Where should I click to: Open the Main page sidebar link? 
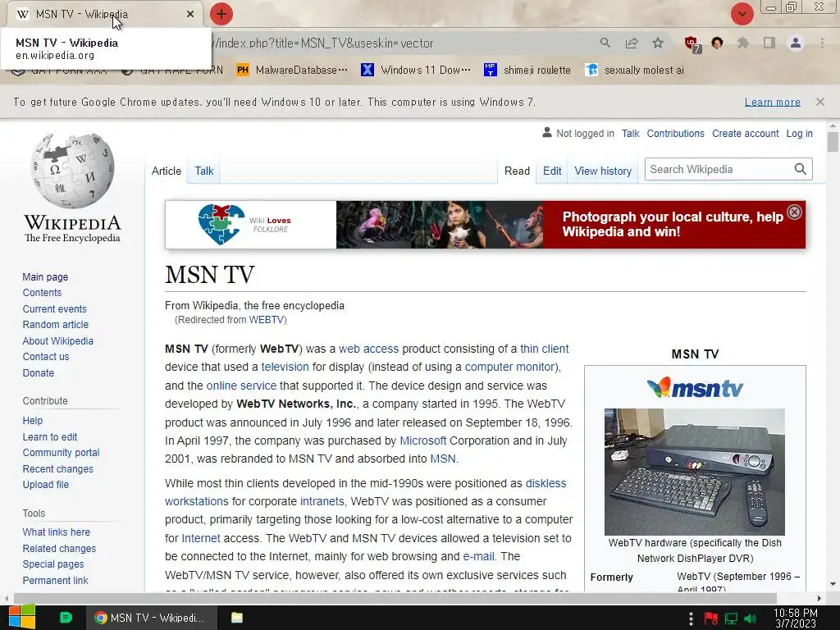point(45,277)
